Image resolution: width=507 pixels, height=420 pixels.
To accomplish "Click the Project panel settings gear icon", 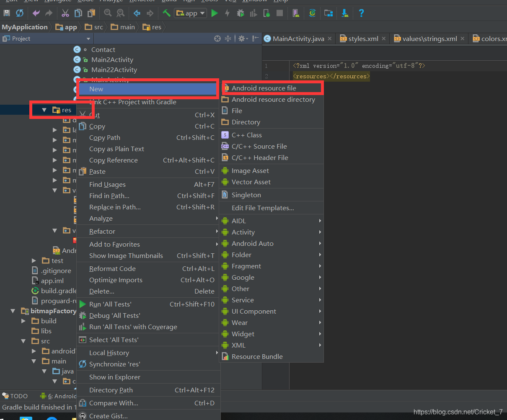I will (x=241, y=39).
